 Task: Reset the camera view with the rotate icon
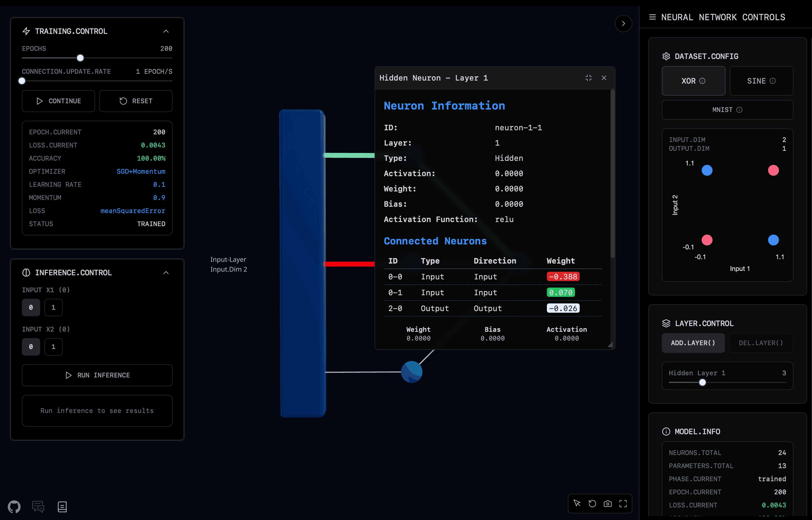coord(592,503)
